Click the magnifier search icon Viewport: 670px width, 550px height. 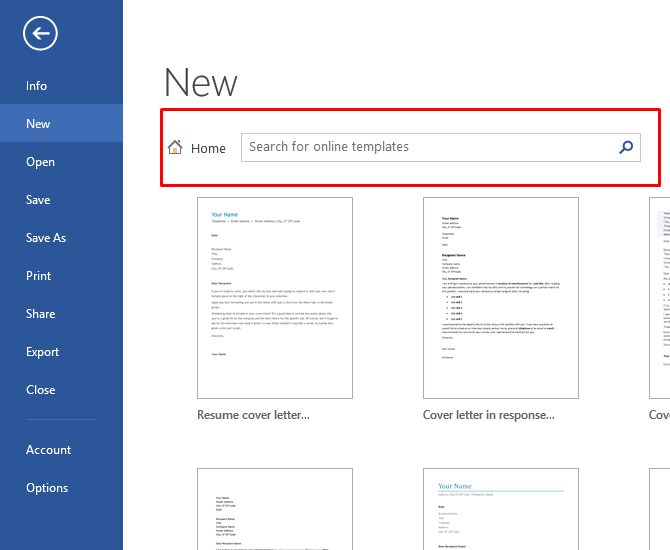point(626,147)
